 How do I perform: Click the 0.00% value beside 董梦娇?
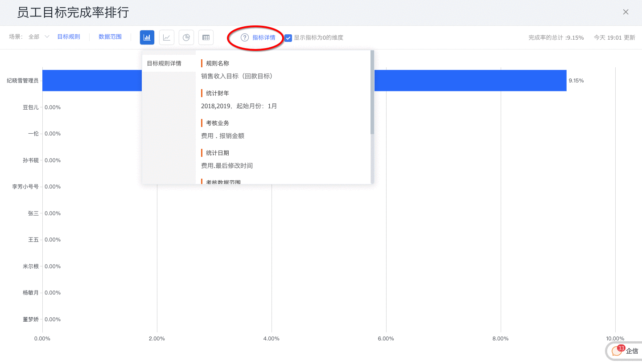[53, 319]
